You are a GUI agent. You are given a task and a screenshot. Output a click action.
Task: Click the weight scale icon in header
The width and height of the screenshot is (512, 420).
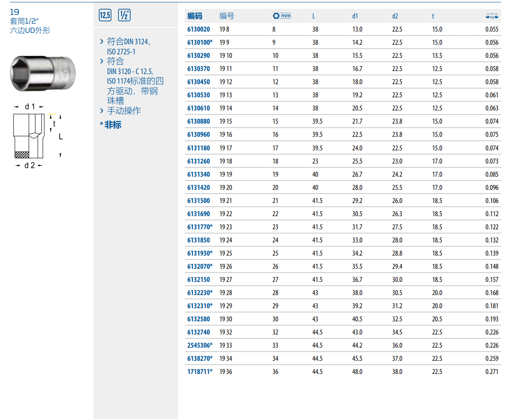point(492,16)
